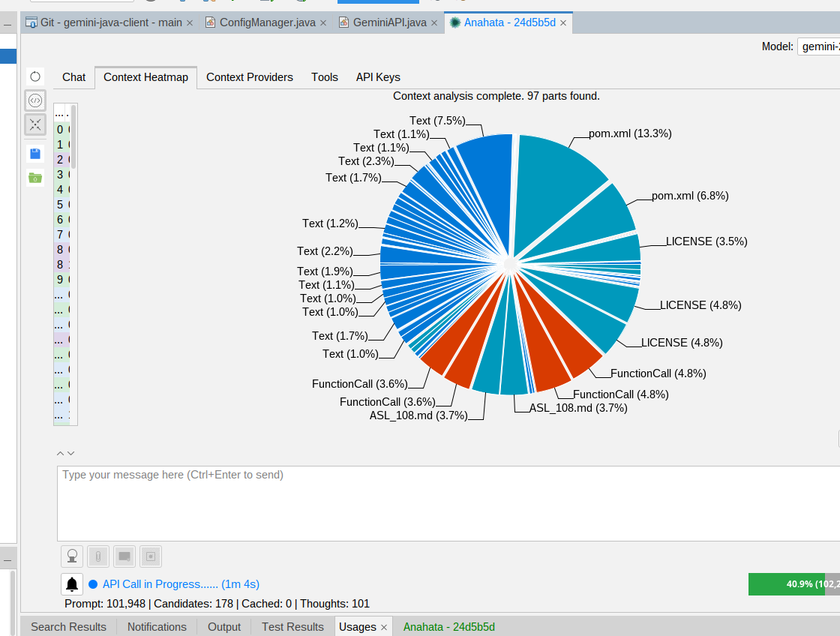Toggle the code tags button in sidebar

pos(35,100)
